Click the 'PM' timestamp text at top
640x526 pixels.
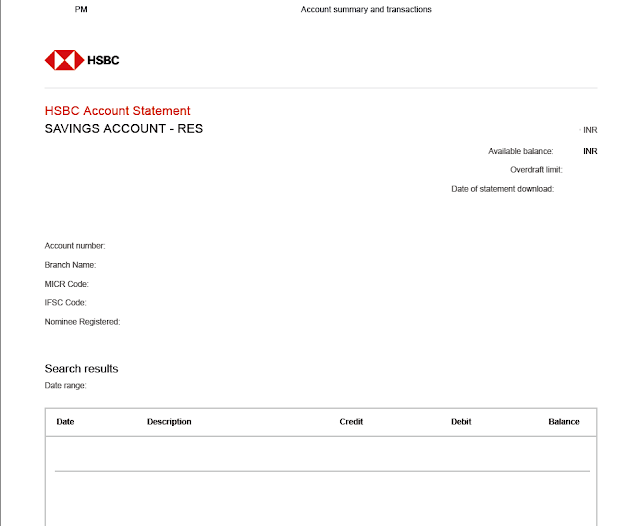pos(81,9)
